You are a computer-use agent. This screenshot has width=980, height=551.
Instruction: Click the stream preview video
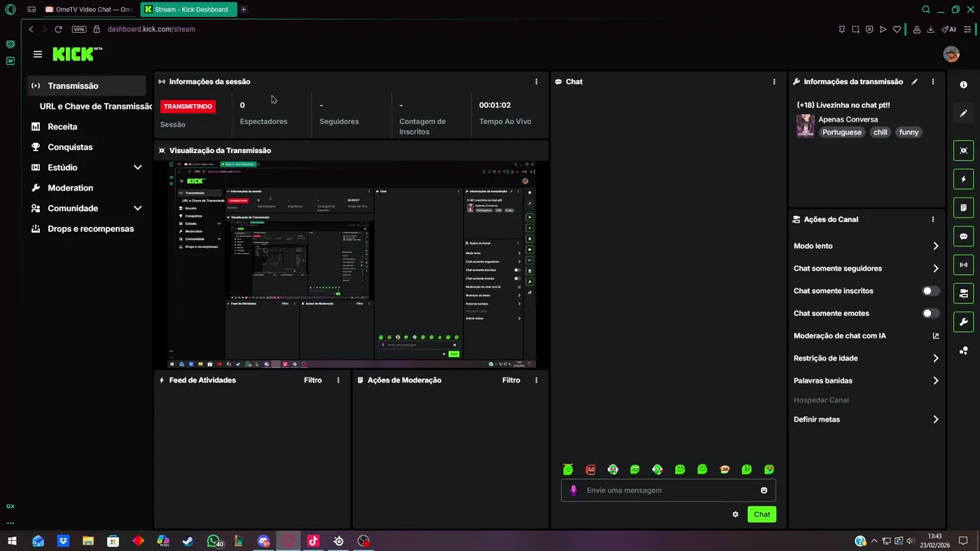(x=351, y=265)
